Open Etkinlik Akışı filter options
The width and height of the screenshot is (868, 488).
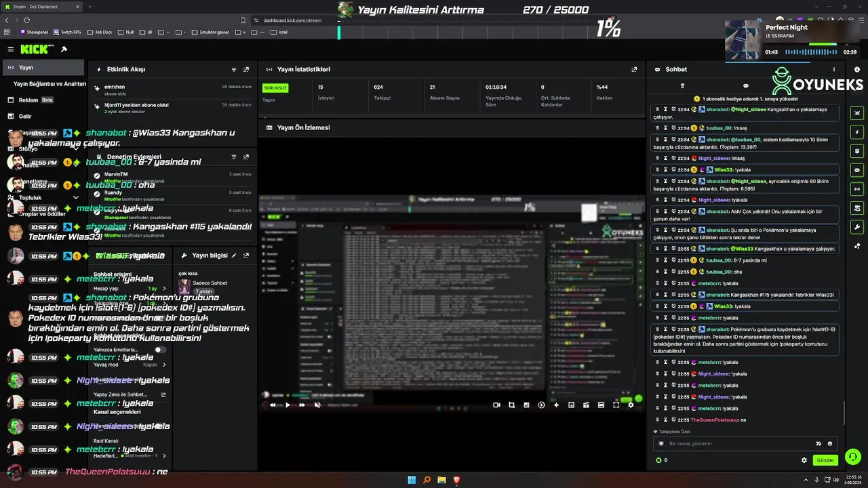[234, 69]
